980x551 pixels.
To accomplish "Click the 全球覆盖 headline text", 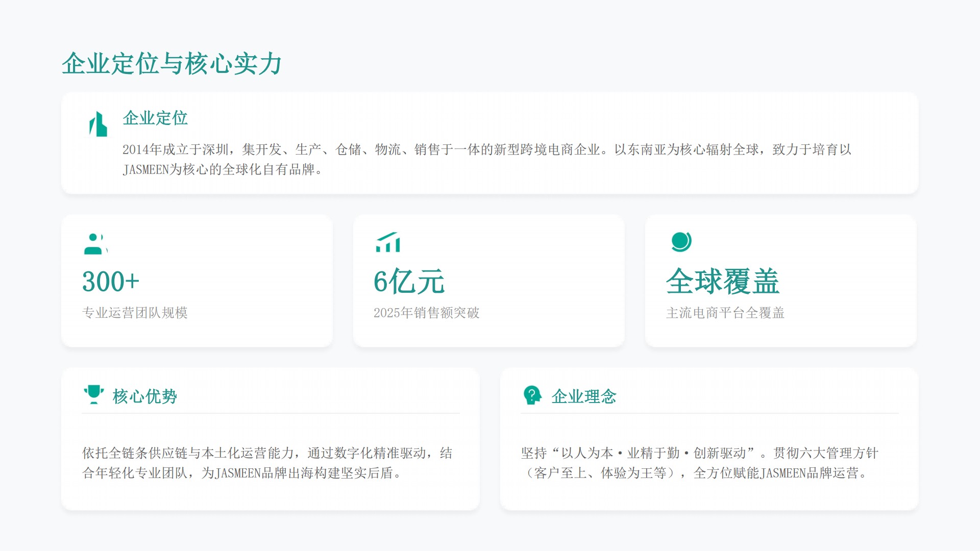I will pyautogui.click(x=722, y=282).
